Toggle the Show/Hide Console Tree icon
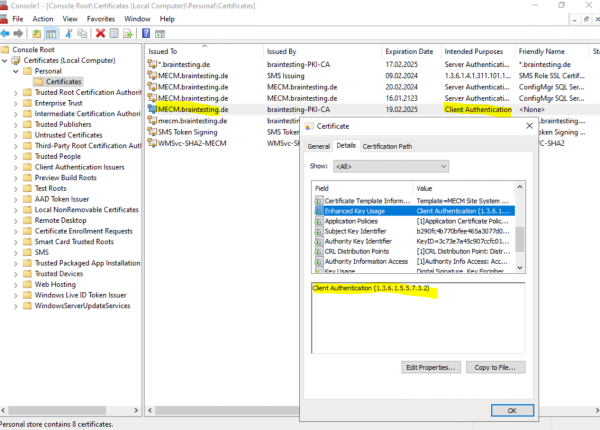Screen dimensions: 600x430 51,34
